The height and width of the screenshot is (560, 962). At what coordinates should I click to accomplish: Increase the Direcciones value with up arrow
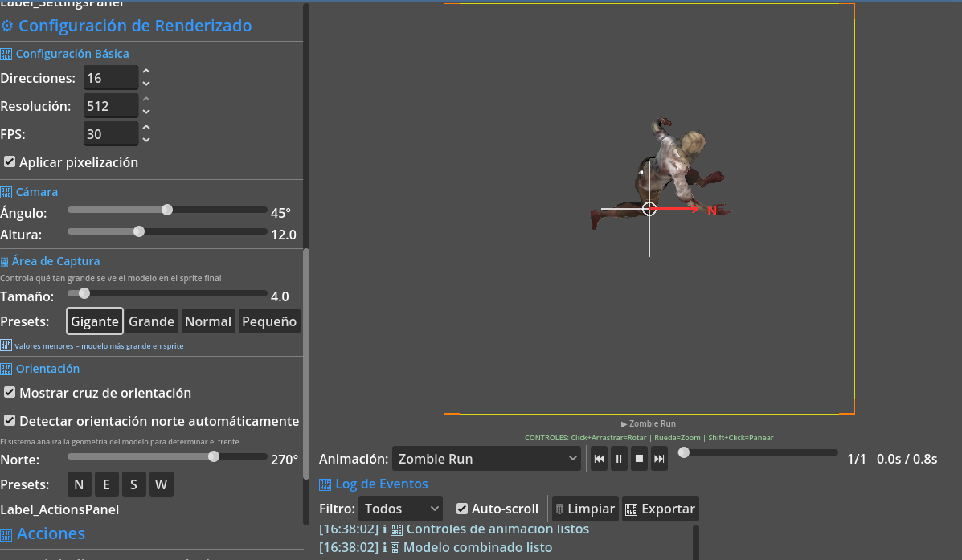click(x=146, y=72)
